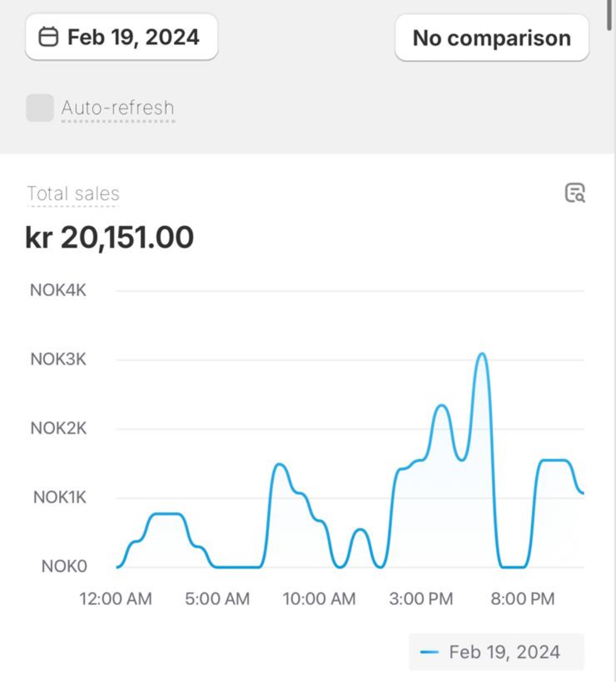The image size is (616, 682).
Task: Open the No comparison dropdown
Action: pos(492,37)
